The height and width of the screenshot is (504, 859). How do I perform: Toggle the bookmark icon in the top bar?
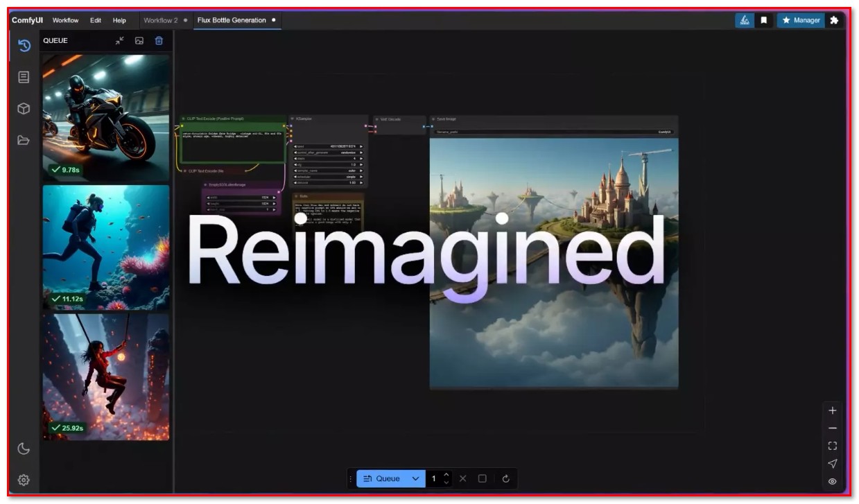coord(764,20)
